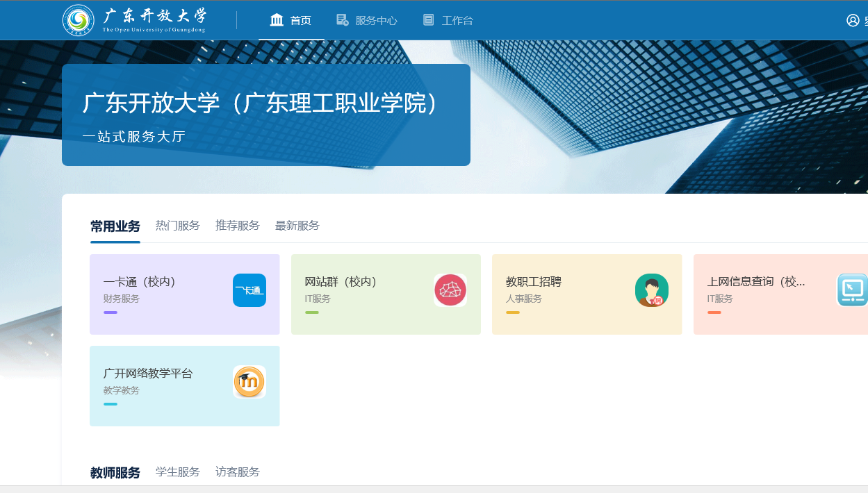Screen dimensions: 868x493
Task: Click the 服务中心 icon in navigation bar
Action: pos(343,20)
